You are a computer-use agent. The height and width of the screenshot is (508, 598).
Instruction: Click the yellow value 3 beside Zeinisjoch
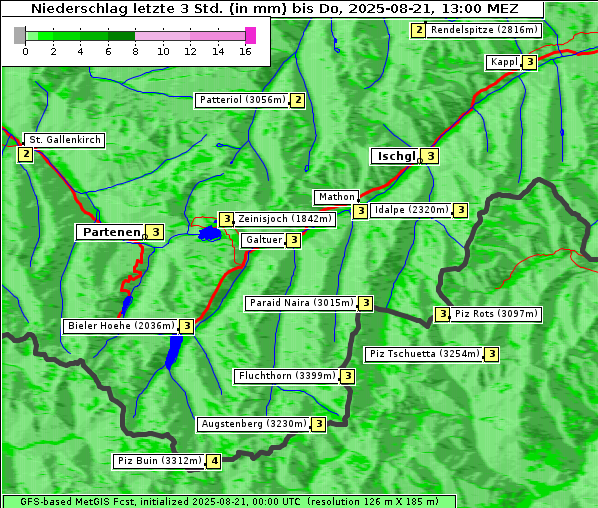click(x=227, y=219)
